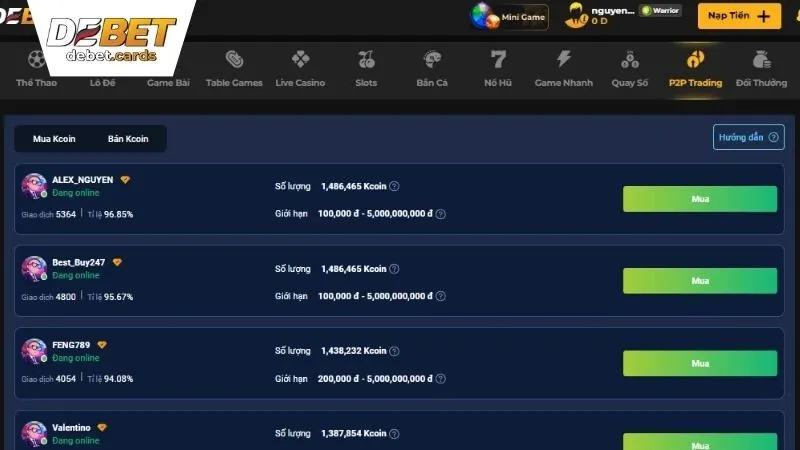Click the verified badge next to Valentino
800x450 pixels.
[102, 428]
